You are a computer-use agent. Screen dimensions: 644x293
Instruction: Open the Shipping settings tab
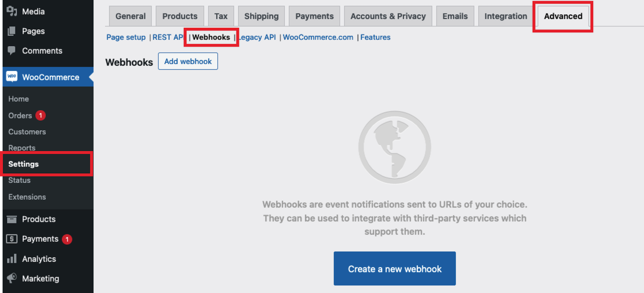(x=261, y=16)
